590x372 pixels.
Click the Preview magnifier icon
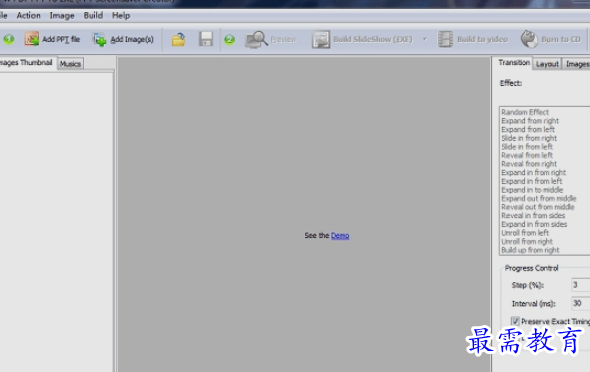pos(256,39)
